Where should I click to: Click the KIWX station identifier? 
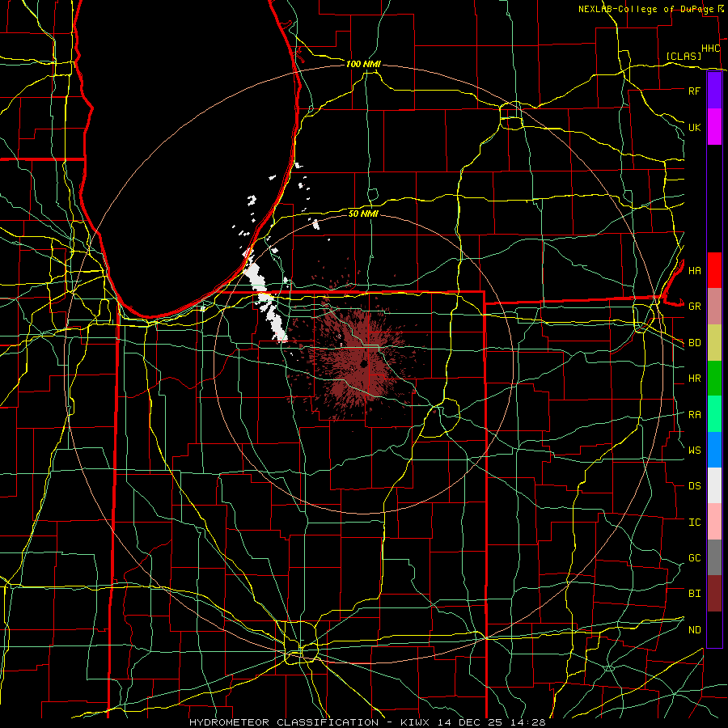pos(414,722)
